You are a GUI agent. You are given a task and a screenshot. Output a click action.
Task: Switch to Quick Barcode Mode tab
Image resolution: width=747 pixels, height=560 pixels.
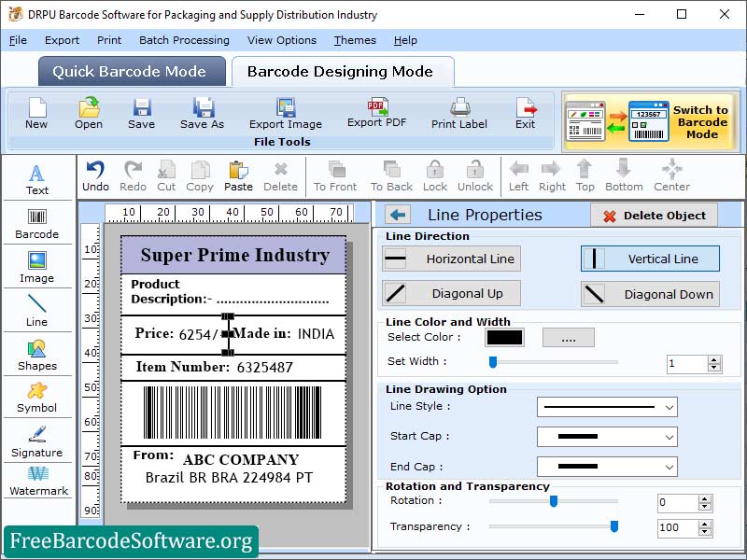click(x=131, y=72)
